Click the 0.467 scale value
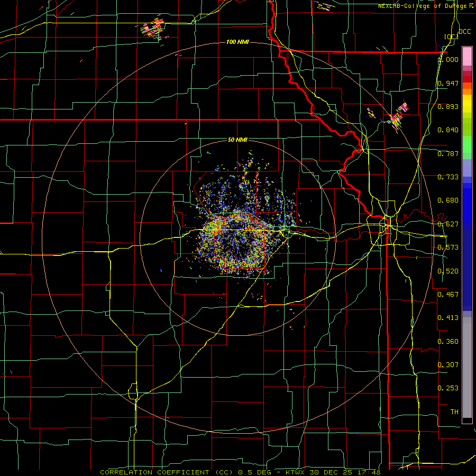The image size is (476, 476). tap(448, 294)
